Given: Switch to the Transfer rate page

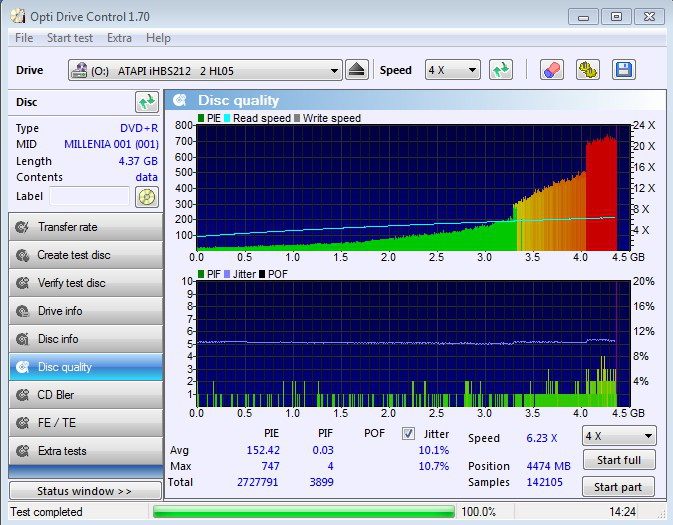Looking at the screenshot, I should coord(86,227).
